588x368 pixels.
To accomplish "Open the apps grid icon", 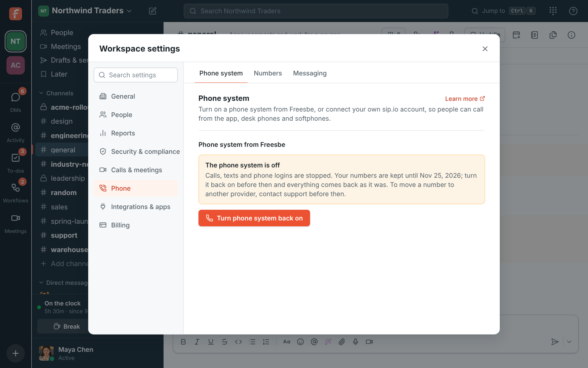I will coord(553,11).
